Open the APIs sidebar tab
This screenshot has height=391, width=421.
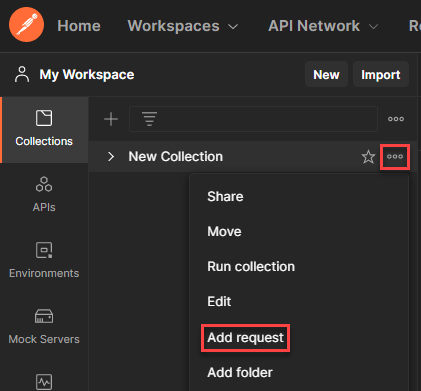coord(44,195)
